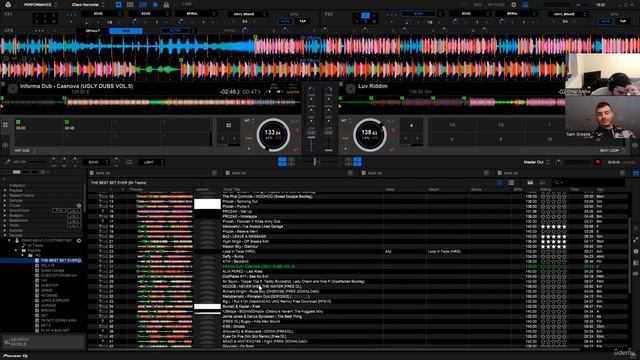This screenshot has width=640, height=360.
Task: Open the 2Deck Horizontal layout dropdown
Action: (x=88, y=4)
